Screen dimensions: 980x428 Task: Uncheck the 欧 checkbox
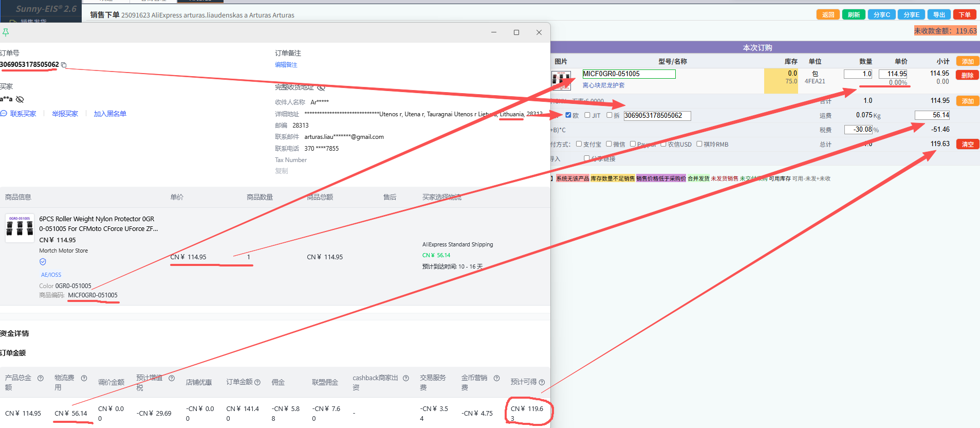tap(568, 115)
